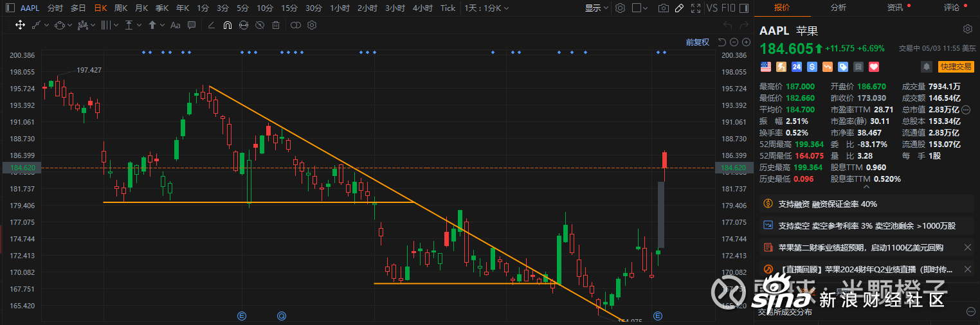The image size is (980, 325).
Task: Collapse quote details with chevron under 股息率TTM
Action: click(866, 187)
